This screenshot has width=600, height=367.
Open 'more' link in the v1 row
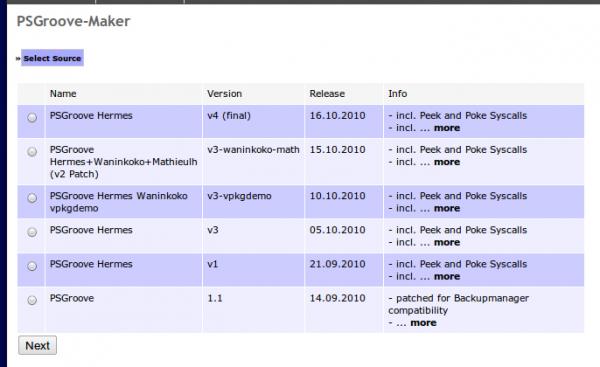point(447,276)
